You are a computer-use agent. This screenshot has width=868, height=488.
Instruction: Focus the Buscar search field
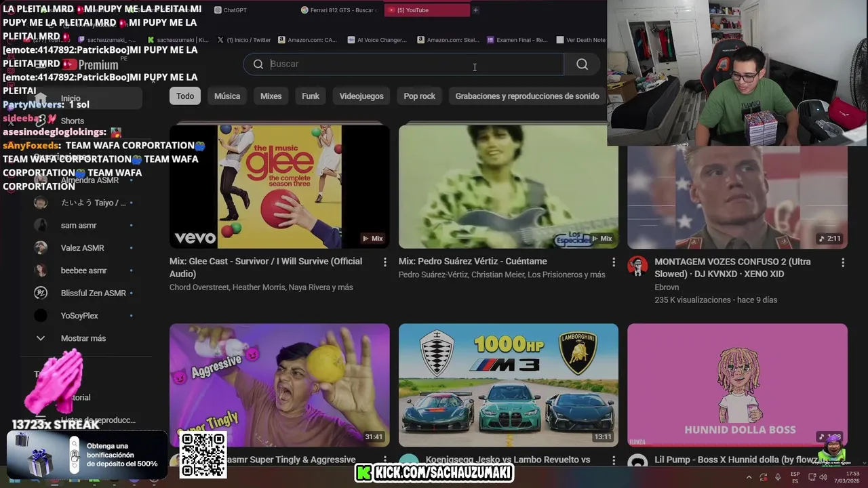coord(403,64)
